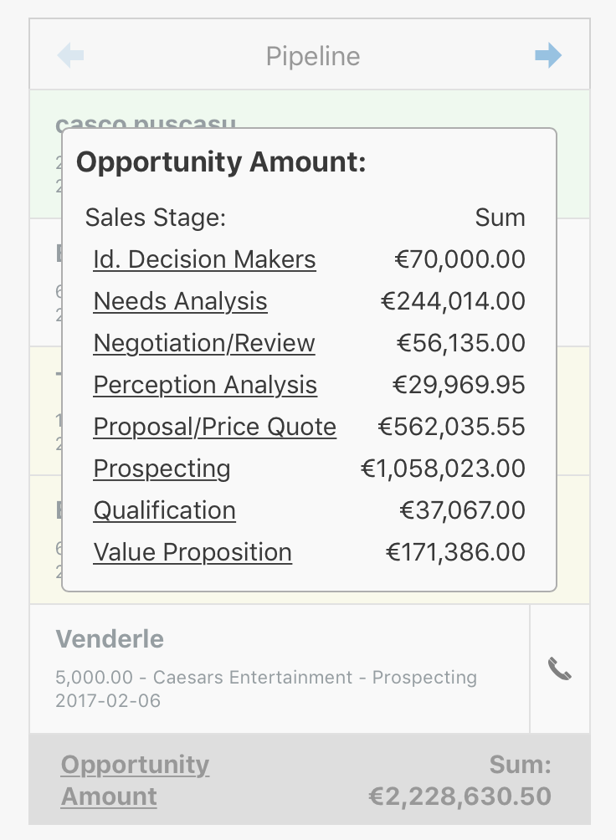Open the Prospecting stage link
The width and height of the screenshot is (616, 840).
click(162, 469)
